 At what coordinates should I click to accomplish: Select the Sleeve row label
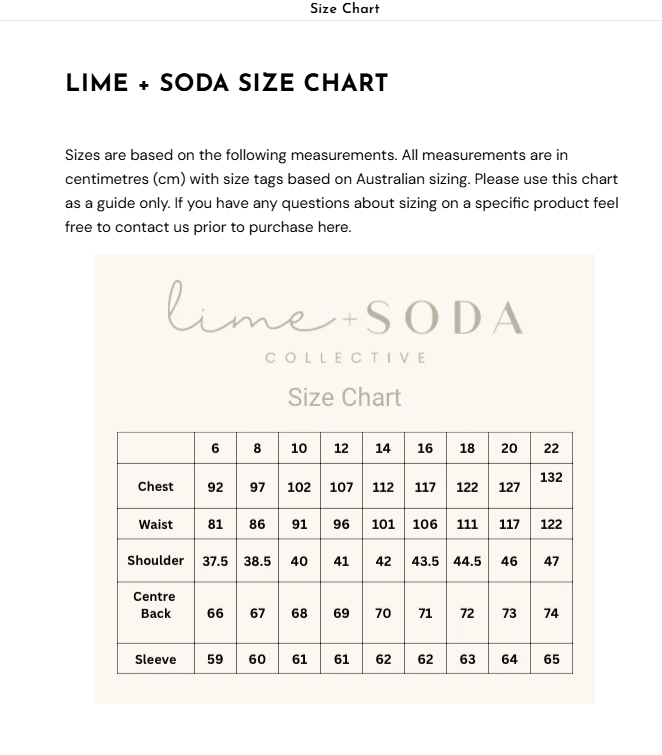[x=155, y=659]
